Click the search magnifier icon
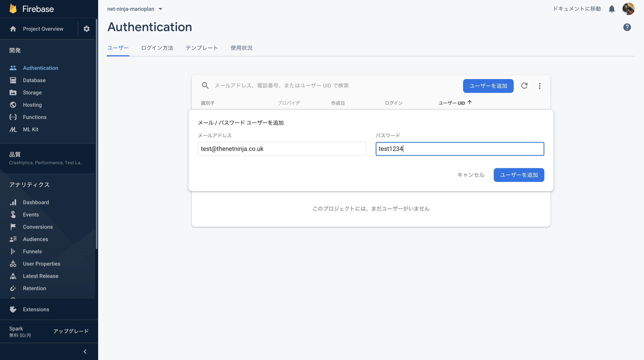Image resolution: width=644 pixels, height=360 pixels. tap(205, 86)
